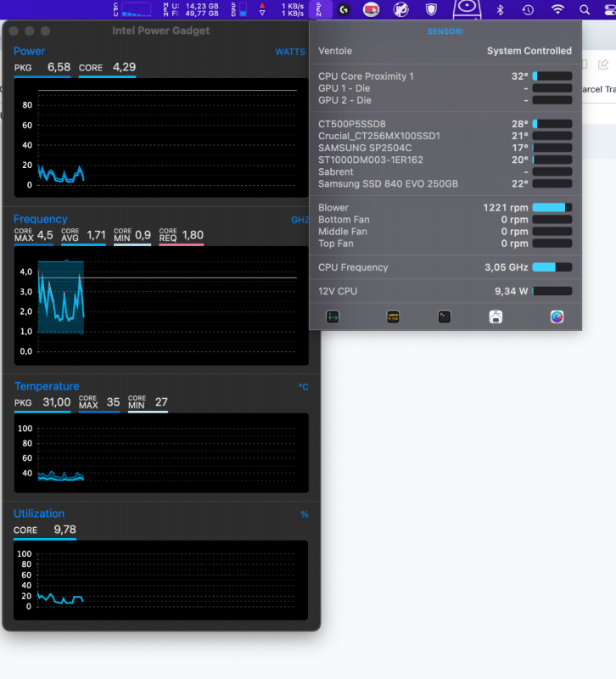616x679 pixels.
Task: Select the CT500P5SSD8 drive row
Action: pos(445,124)
